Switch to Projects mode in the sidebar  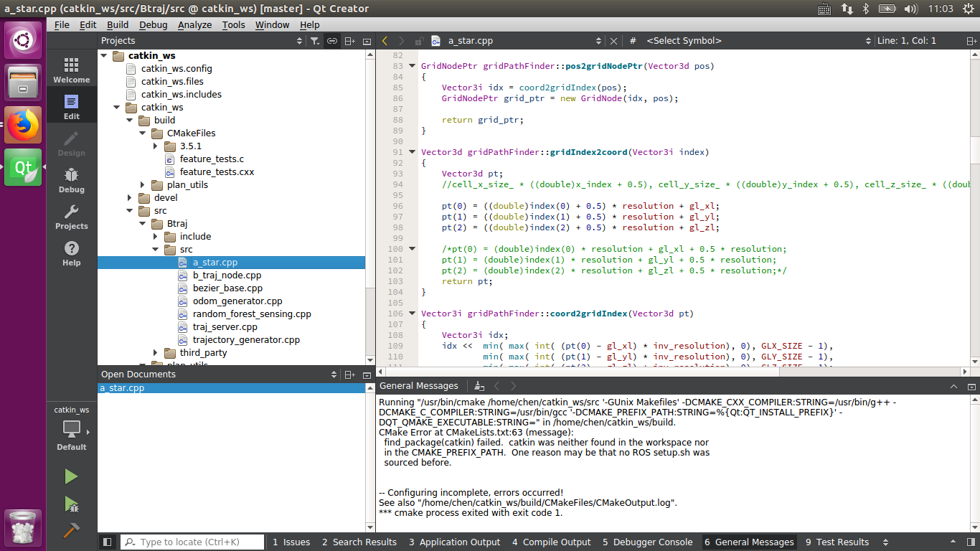(x=71, y=216)
